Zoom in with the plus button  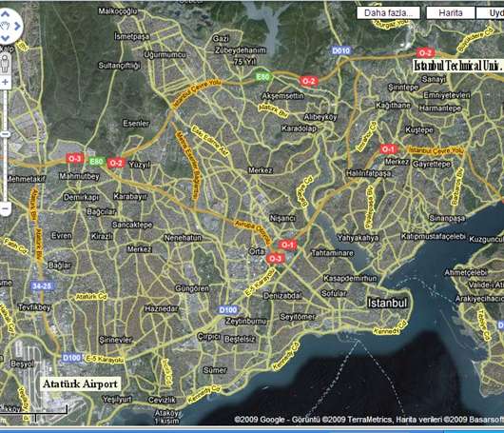click(5, 83)
